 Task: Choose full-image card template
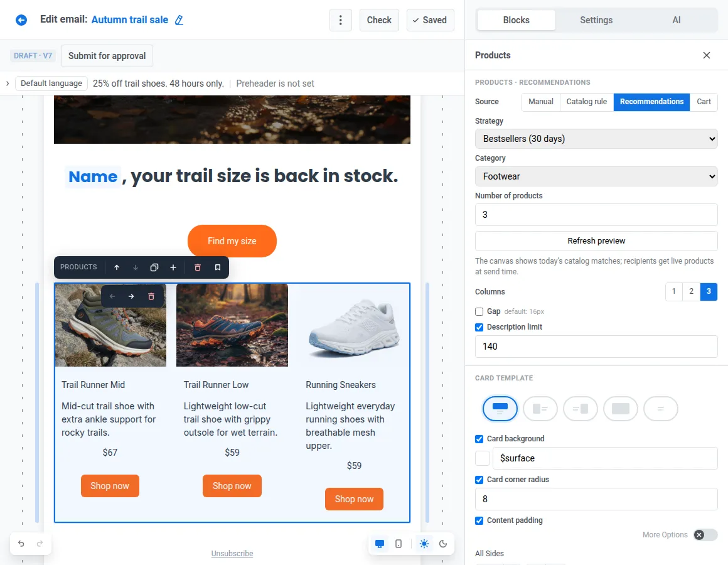pyautogui.click(x=621, y=409)
